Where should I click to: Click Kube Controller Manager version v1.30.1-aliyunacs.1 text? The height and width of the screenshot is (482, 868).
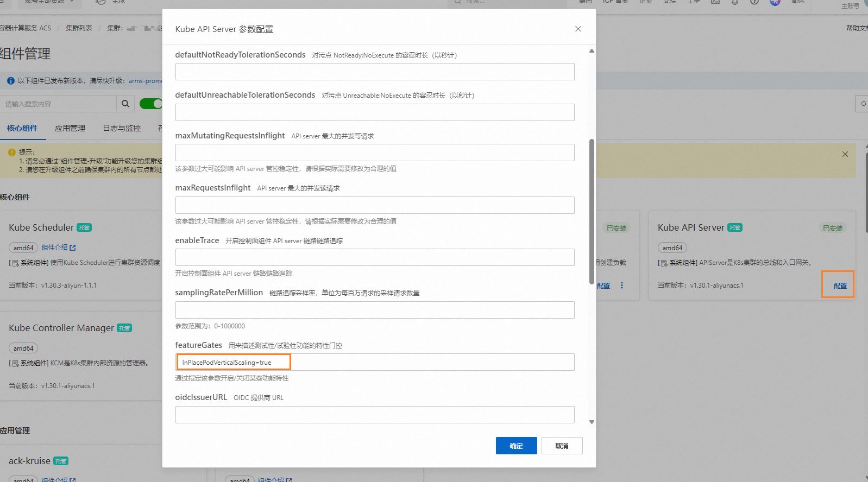click(68, 386)
